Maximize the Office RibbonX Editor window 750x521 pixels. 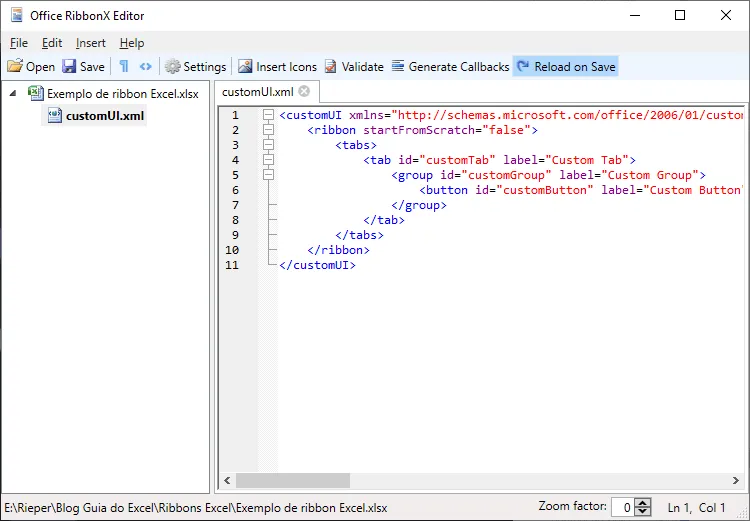point(680,15)
